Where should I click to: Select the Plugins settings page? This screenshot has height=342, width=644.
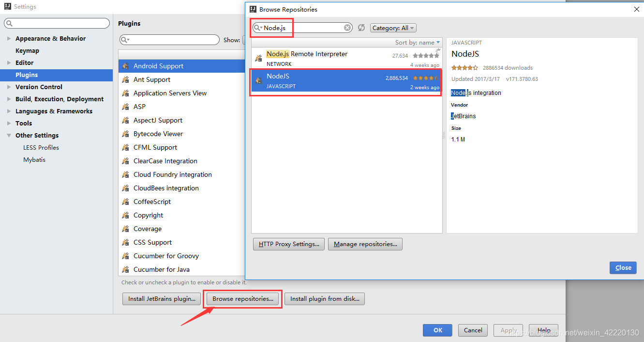point(56,75)
